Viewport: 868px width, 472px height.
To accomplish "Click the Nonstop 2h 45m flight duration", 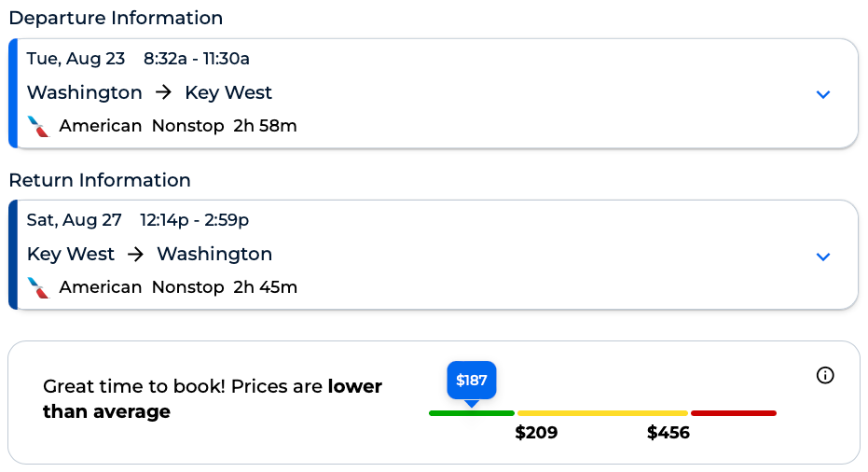I will click(x=225, y=287).
